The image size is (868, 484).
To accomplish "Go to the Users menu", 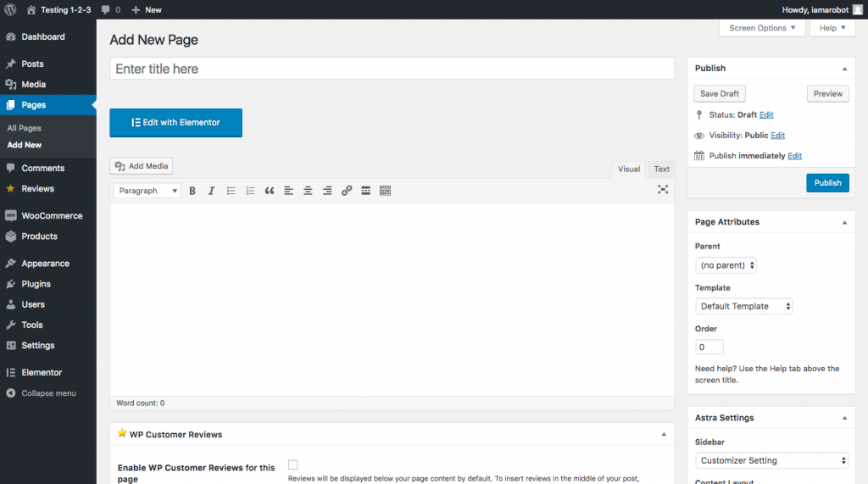I will (48, 304).
